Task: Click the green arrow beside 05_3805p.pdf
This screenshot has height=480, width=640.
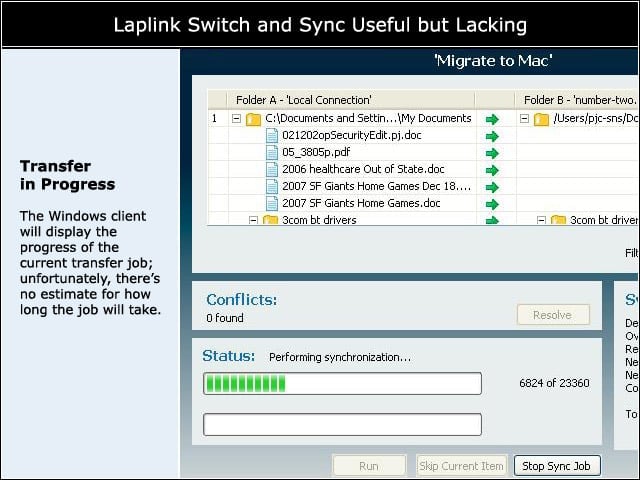Action: tap(492, 153)
